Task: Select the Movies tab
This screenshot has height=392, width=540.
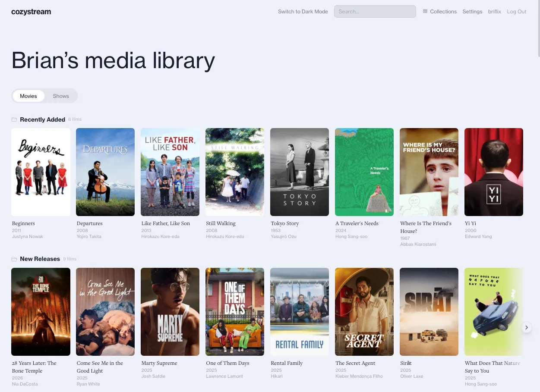Action: [x=28, y=96]
